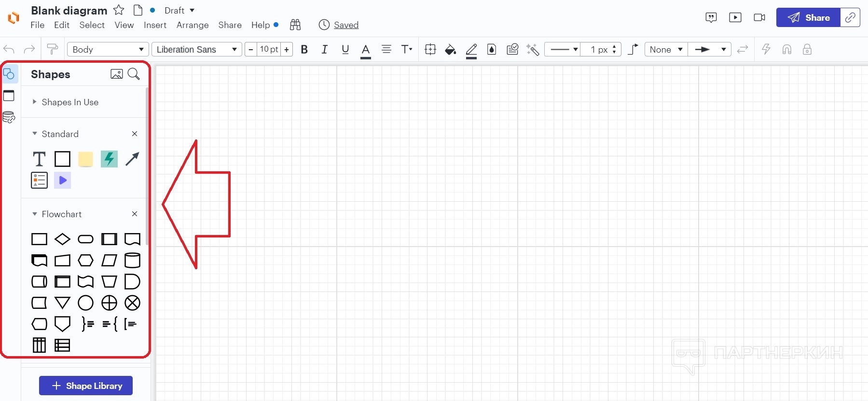The image size is (868, 401).
Task: Open the text color picker
Action: [366, 50]
